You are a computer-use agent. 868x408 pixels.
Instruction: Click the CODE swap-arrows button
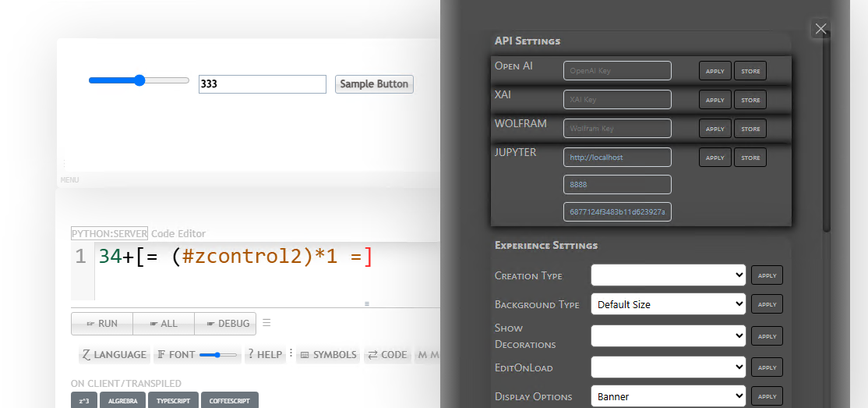[387, 355]
